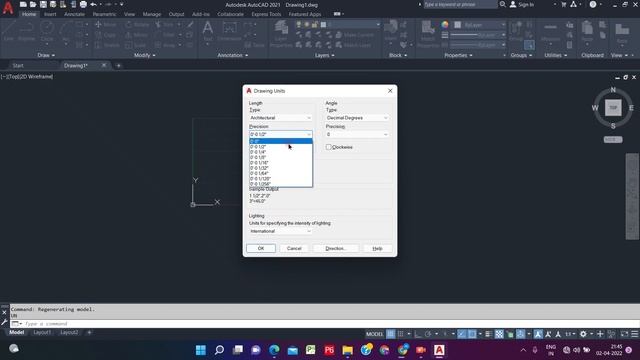Screen dimensions: 640x360
Task: Choose 0'-0 1/4" precision option
Action: (281, 152)
